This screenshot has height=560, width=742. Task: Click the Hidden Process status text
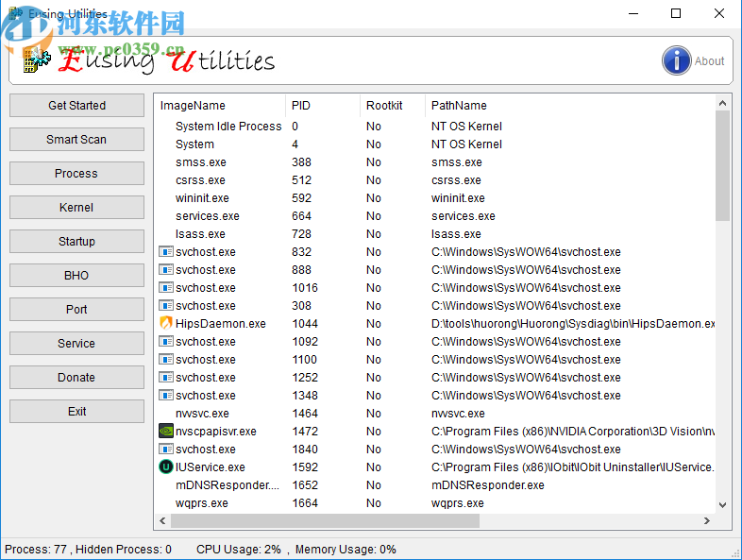pyautogui.click(x=124, y=549)
